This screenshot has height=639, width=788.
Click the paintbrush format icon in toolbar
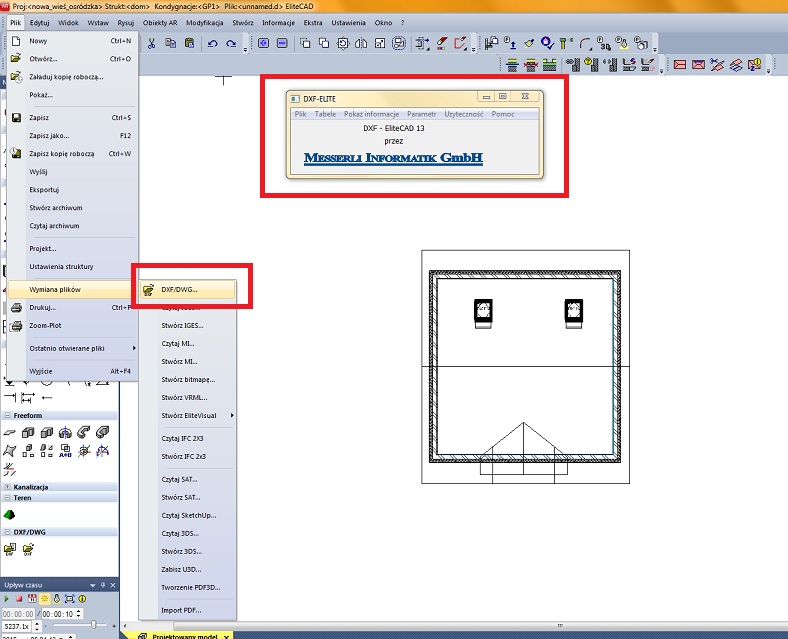coord(529,44)
